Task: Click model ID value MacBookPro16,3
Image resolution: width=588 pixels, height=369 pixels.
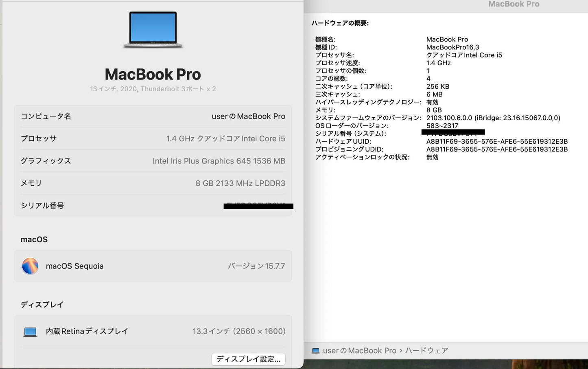Action: 453,47
